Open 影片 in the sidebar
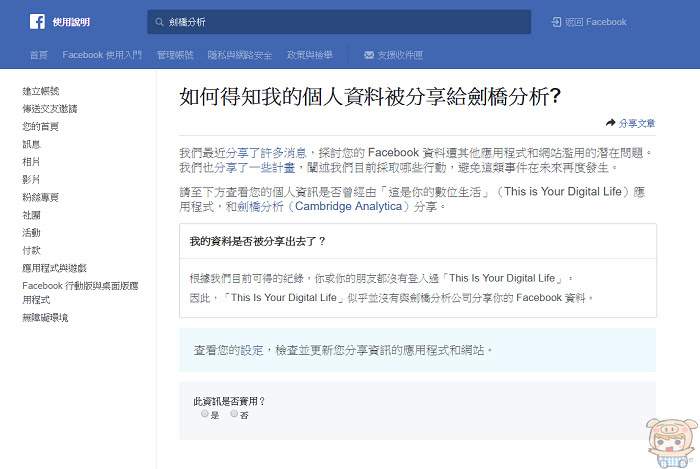 [x=31, y=179]
